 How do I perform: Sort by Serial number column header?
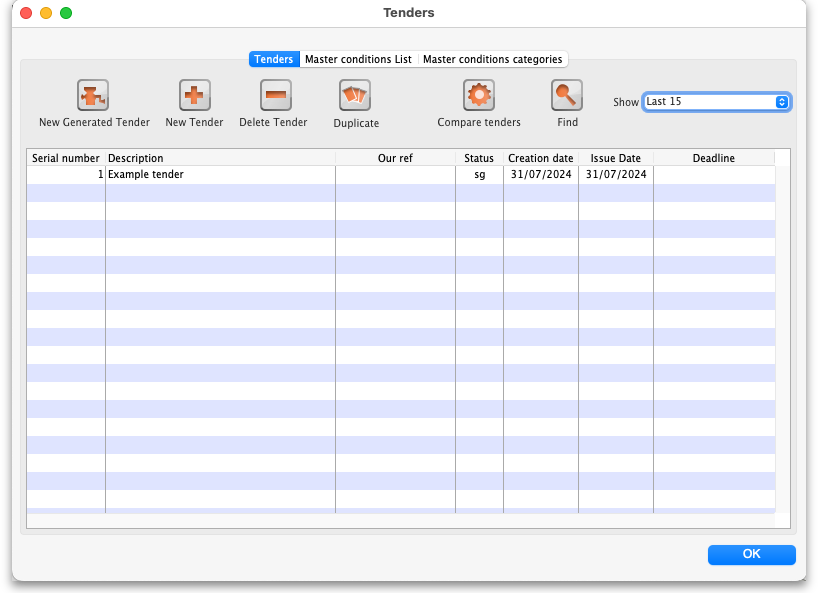coord(66,158)
